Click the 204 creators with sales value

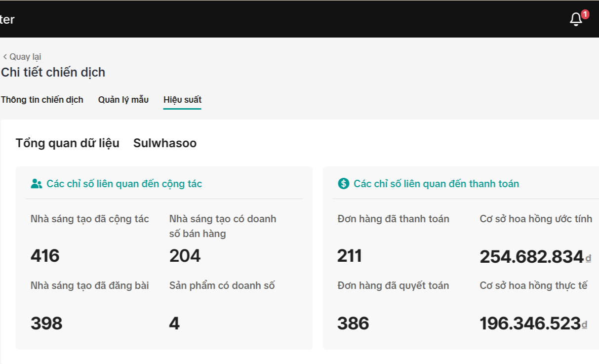coord(185,256)
